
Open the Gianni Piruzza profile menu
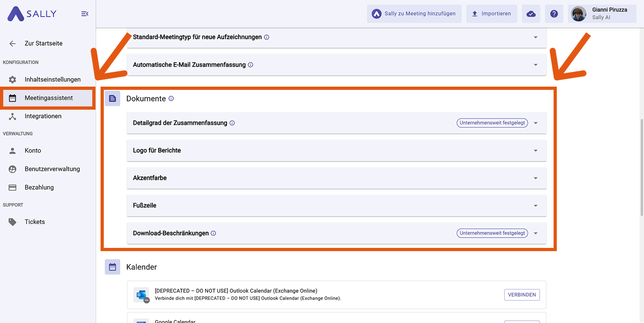(602, 14)
